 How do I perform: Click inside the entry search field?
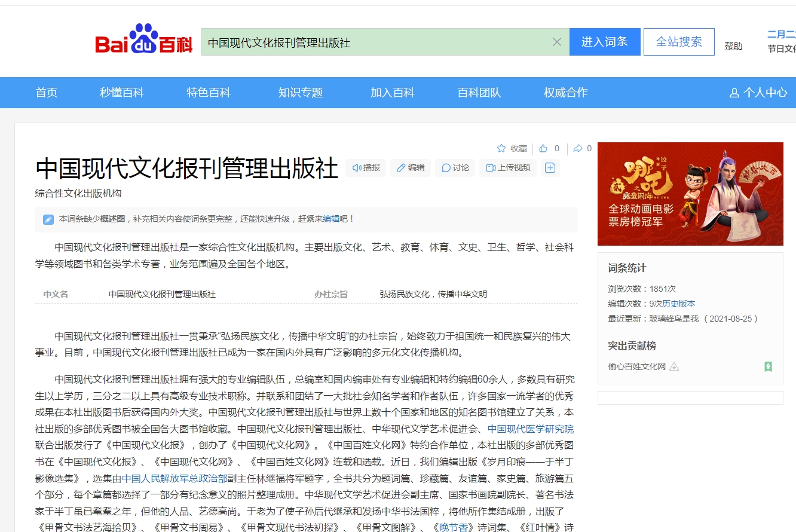click(376, 41)
